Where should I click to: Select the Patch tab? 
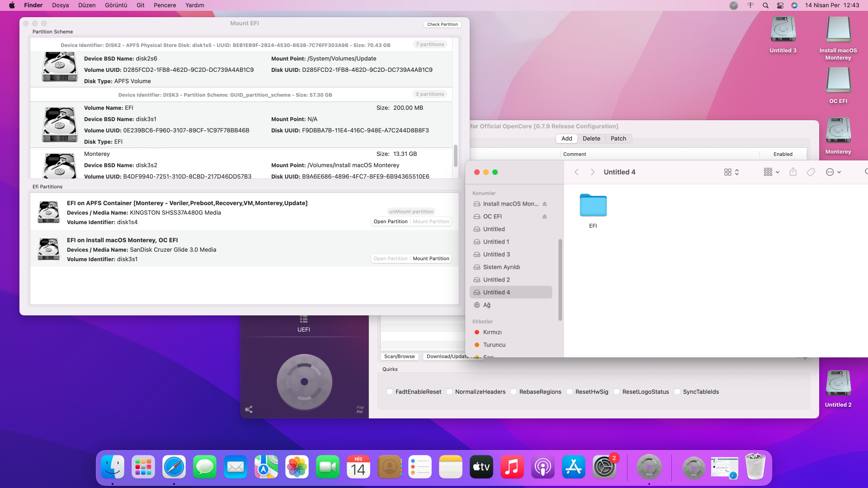618,139
